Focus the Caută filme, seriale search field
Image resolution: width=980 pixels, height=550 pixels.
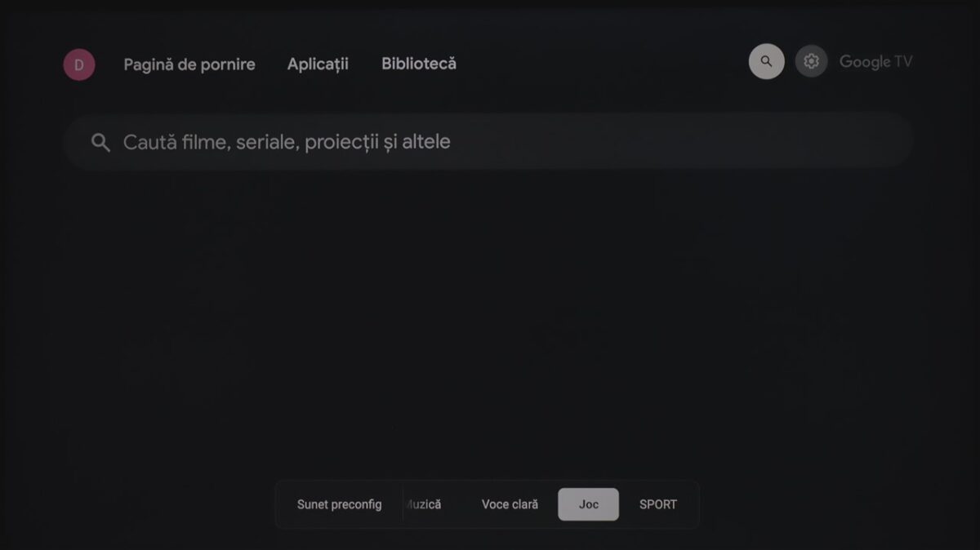coord(488,141)
